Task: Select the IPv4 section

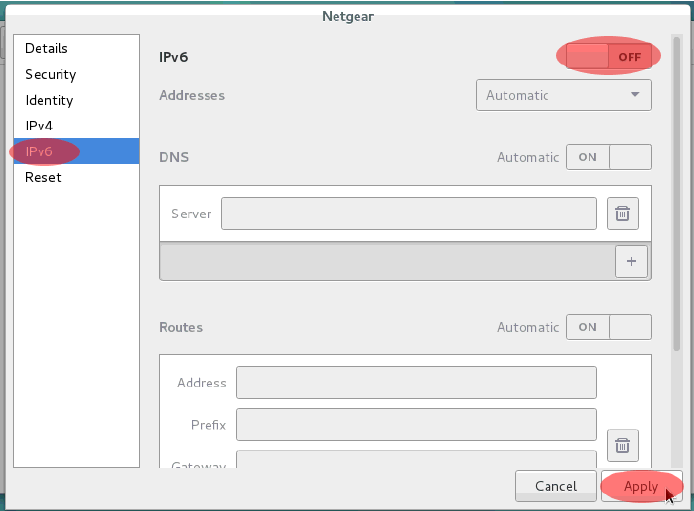Action: [77, 126]
